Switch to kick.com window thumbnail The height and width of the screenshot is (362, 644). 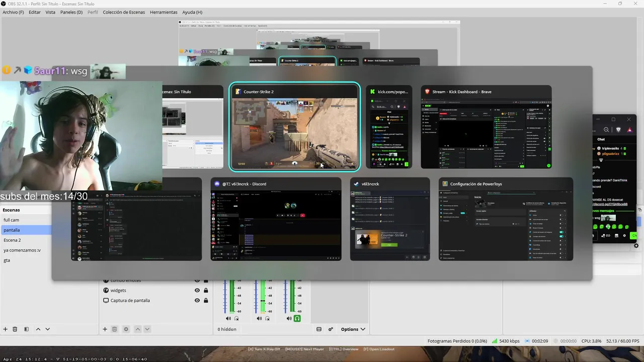click(x=389, y=127)
